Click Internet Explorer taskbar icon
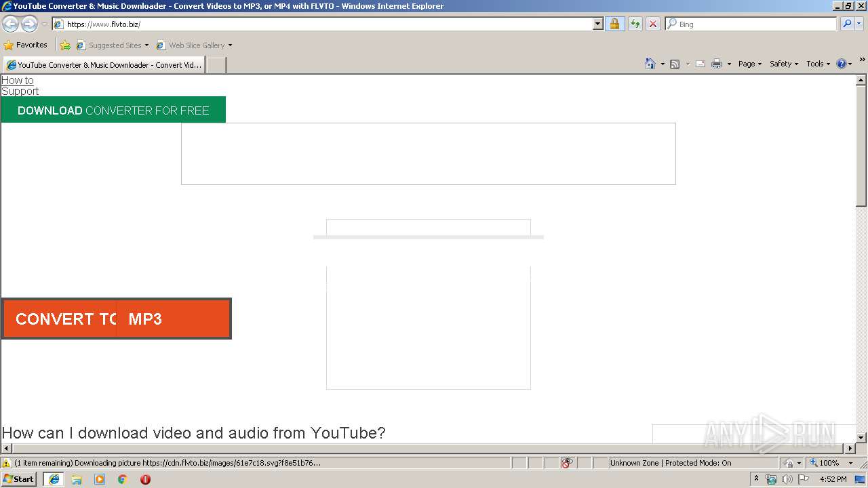Image resolution: width=868 pixels, height=488 pixels. point(54,479)
